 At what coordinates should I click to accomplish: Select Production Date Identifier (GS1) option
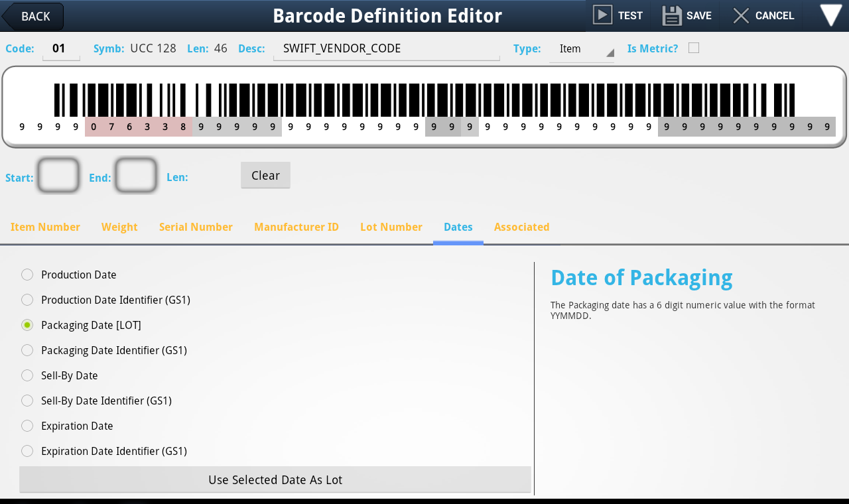pos(27,300)
